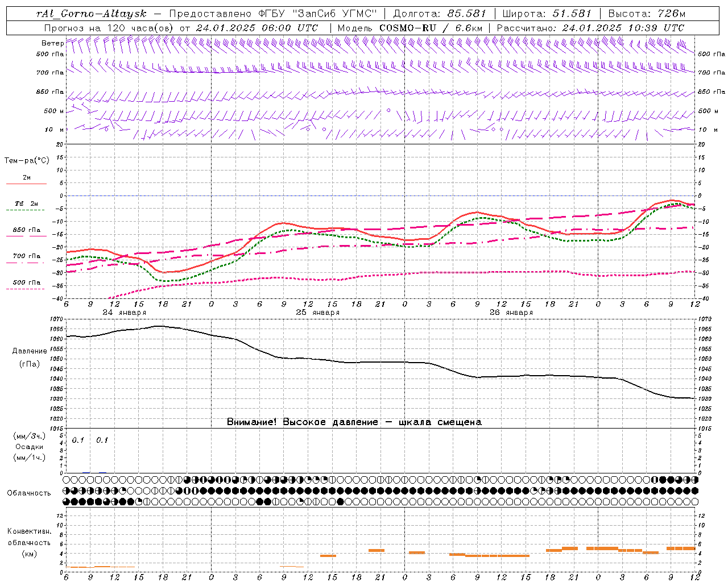Click the latitude value Широта: 51.581
The image size is (728, 582).
pyautogui.click(x=547, y=14)
